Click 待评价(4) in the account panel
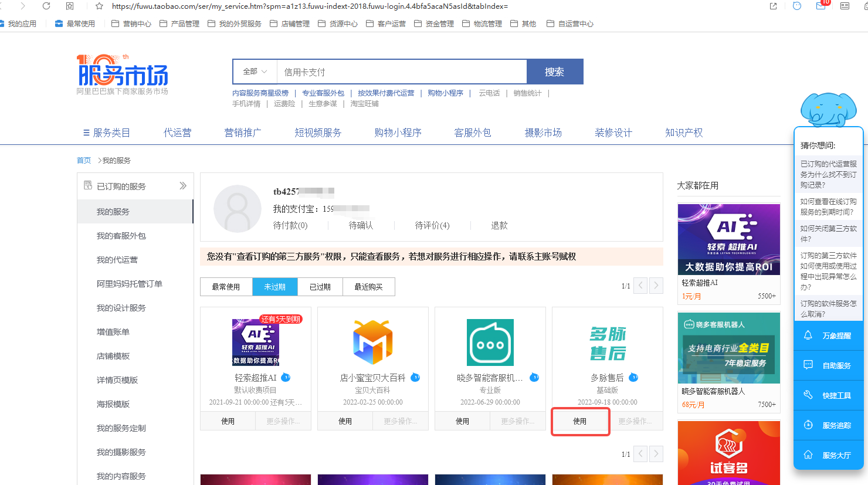The image size is (868, 485). 432,225
